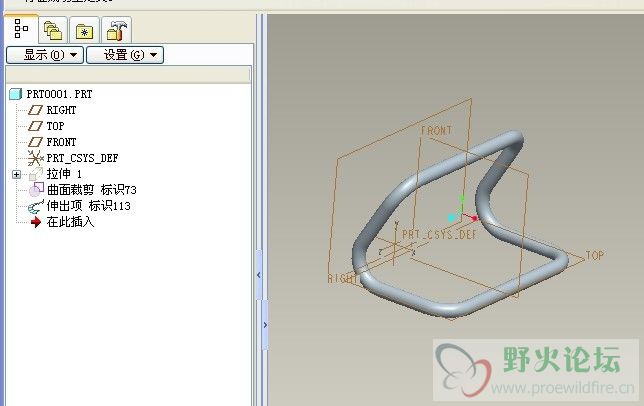The image size is (644, 406).
Task: Click PRT_CSYS_DEF label in viewport
Action: pos(439,234)
